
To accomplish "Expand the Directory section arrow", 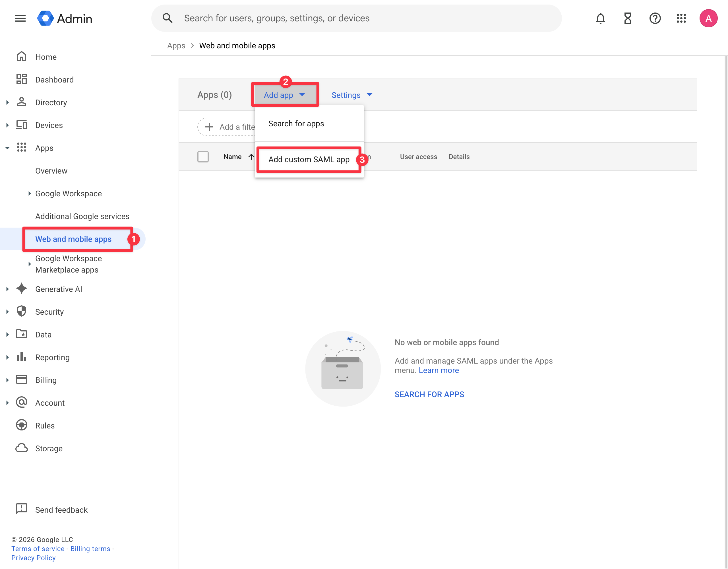I will pos(7,102).
